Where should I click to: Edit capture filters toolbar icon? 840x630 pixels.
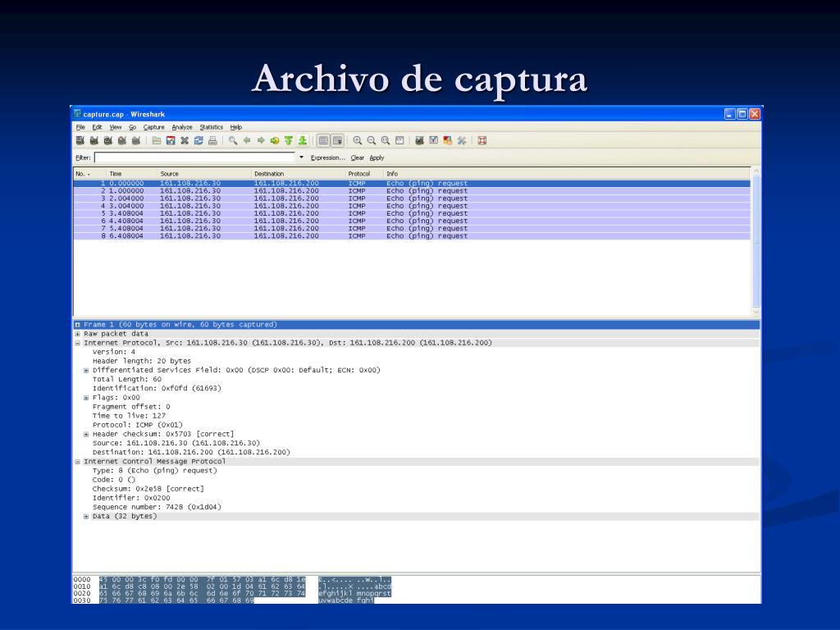point(419,140)
